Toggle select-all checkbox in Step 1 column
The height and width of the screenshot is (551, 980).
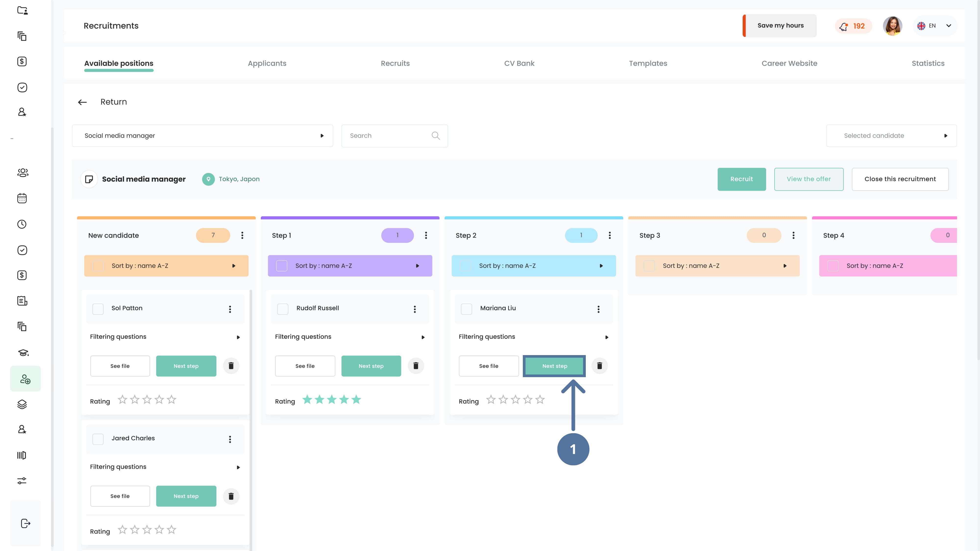(282, 265)
